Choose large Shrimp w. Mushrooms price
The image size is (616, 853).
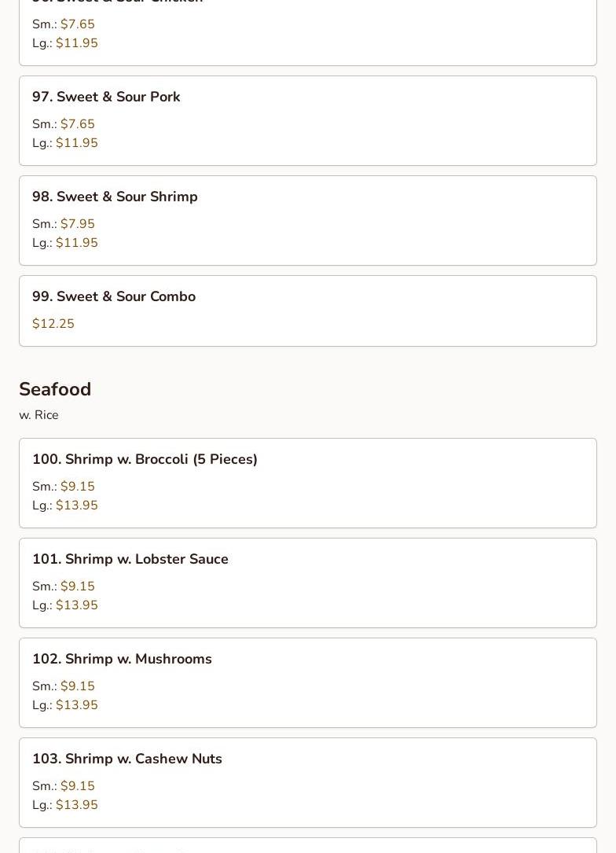[x=76, y=705]
